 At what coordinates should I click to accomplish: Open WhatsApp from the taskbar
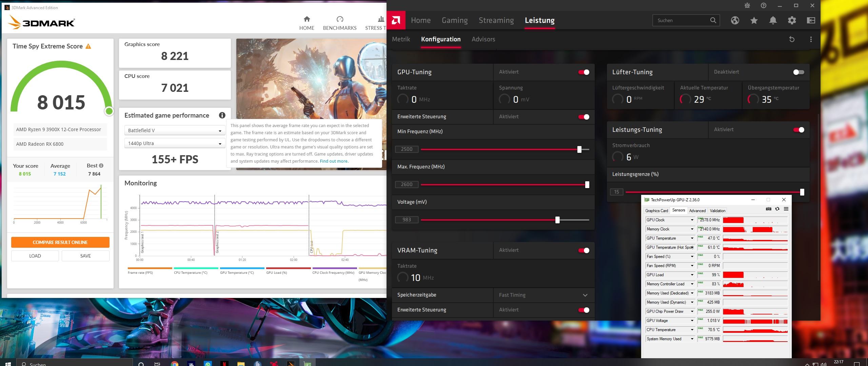pyautogui.click(x=208, y=364)
